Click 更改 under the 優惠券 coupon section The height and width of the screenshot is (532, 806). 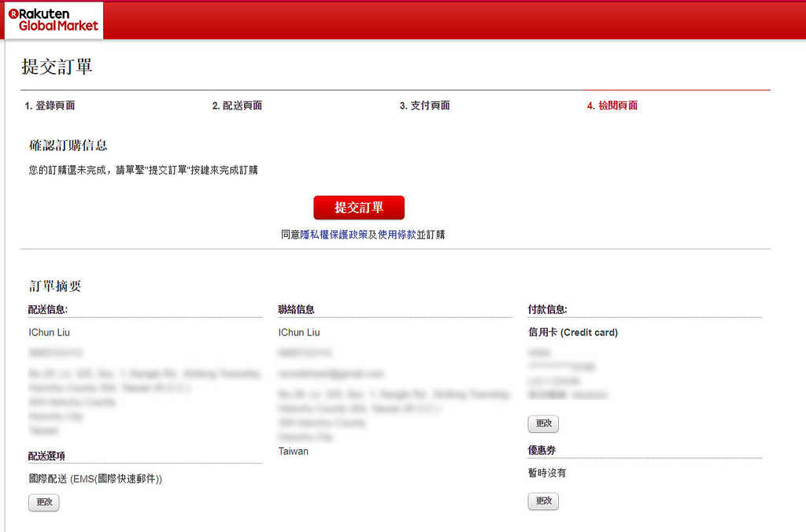tap(543, 501)
